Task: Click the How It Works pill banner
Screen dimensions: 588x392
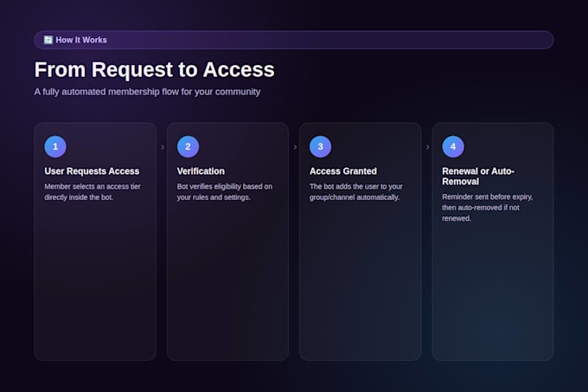Action: tap(294, 40)
